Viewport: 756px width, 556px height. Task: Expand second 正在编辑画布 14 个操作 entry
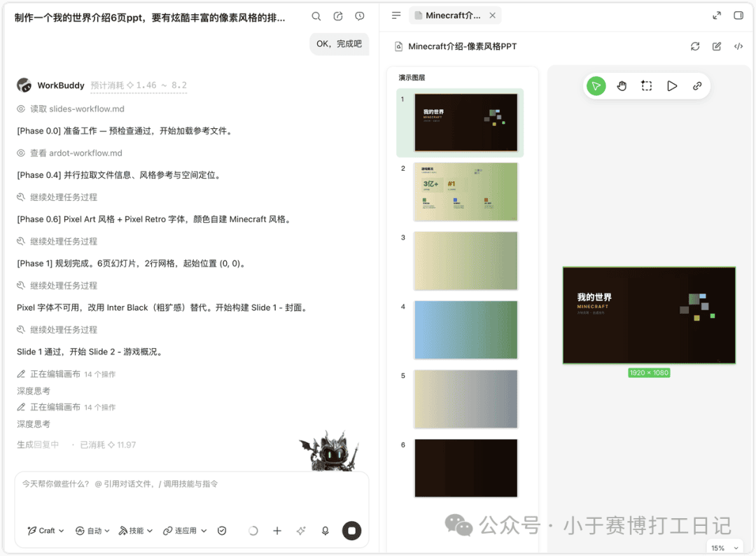pos(66,407)
